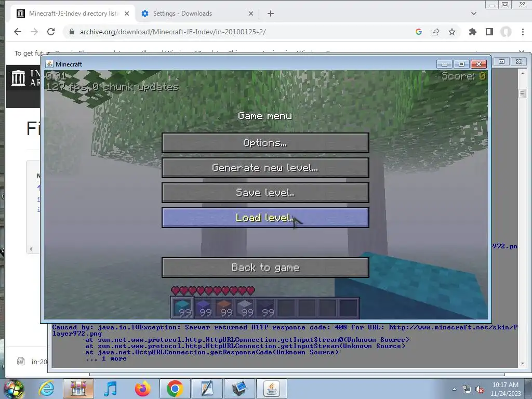Click the muted volume tray icon
This screenshot has height=399, width=532.
(x=480, y=389)
